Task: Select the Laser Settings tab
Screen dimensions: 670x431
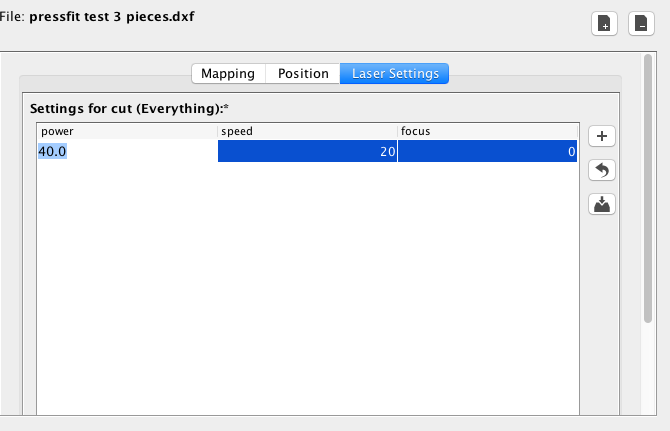Action: coord(394,73)
